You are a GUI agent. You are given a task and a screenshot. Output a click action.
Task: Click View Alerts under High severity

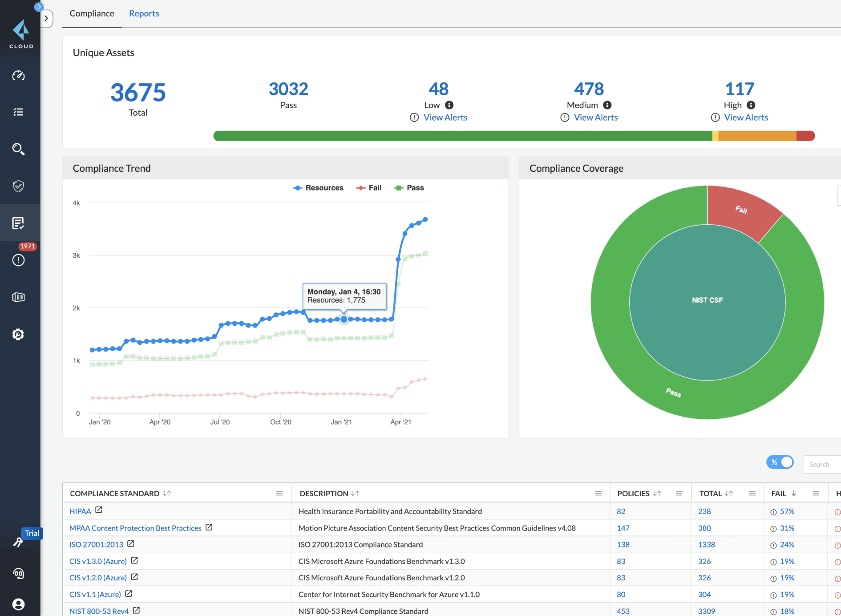(746, 117)
